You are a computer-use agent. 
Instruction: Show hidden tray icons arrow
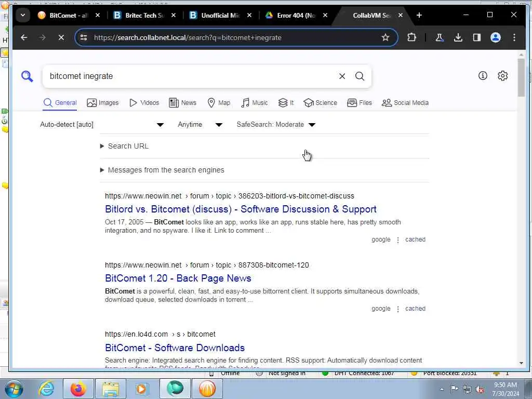pyautogui.click(x=442, y=389)
